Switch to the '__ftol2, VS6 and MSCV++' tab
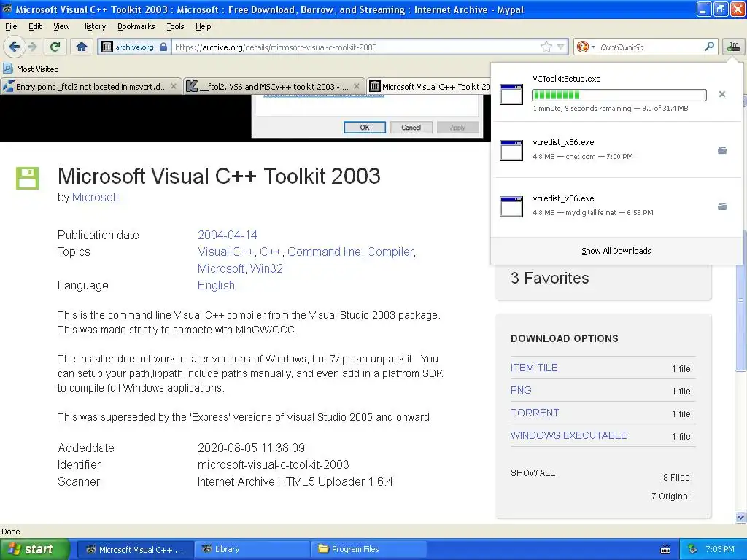This screenshot has height=560, width=747. pyautogui.click(x=274, y=86)
